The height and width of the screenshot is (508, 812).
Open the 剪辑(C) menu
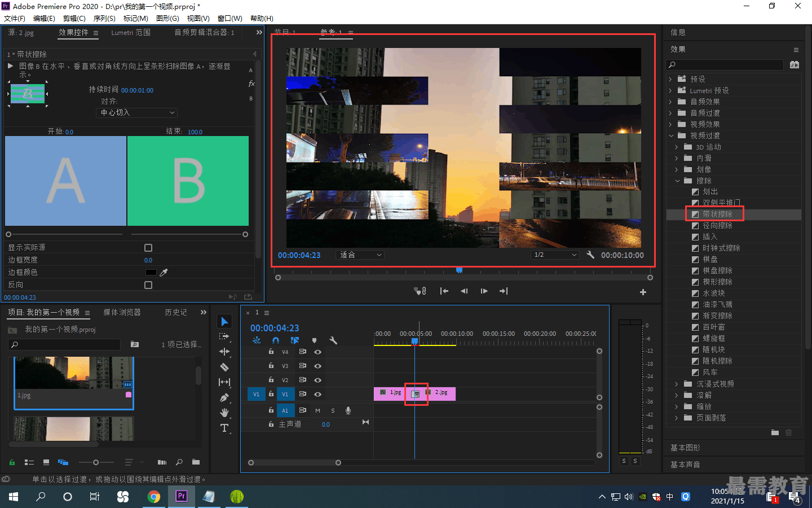pyautogui.click(x=74, y=19)
